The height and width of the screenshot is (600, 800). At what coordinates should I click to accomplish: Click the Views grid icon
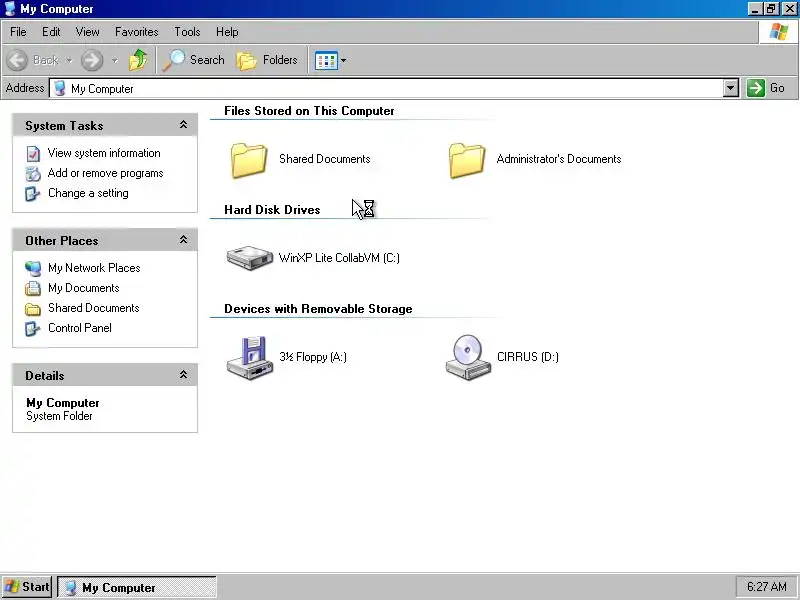click(326, 61)
